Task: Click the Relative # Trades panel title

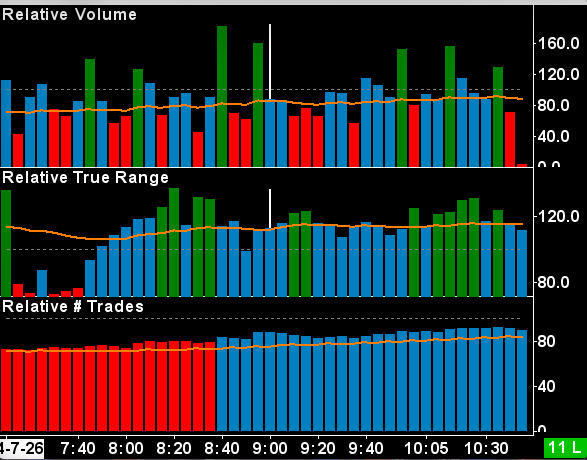Action: coord(73,307)
